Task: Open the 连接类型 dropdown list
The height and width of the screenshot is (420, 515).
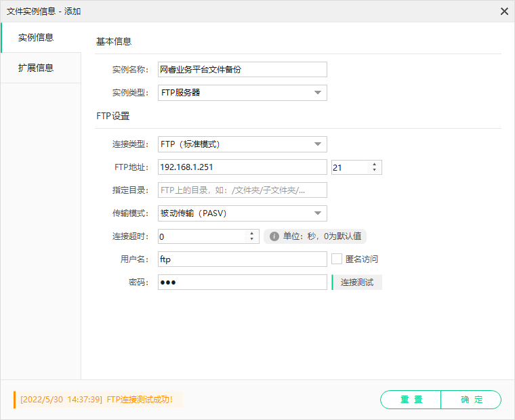Action: tap(317, 144)
